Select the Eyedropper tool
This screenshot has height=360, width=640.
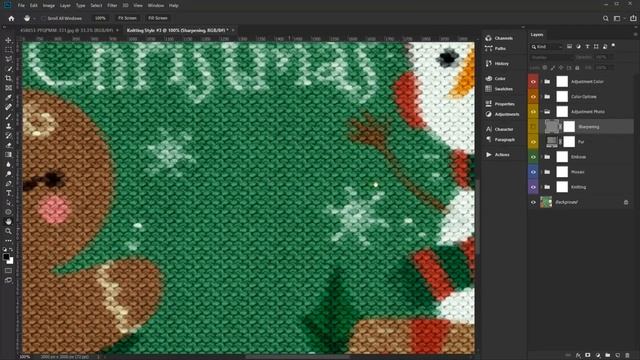8,98
